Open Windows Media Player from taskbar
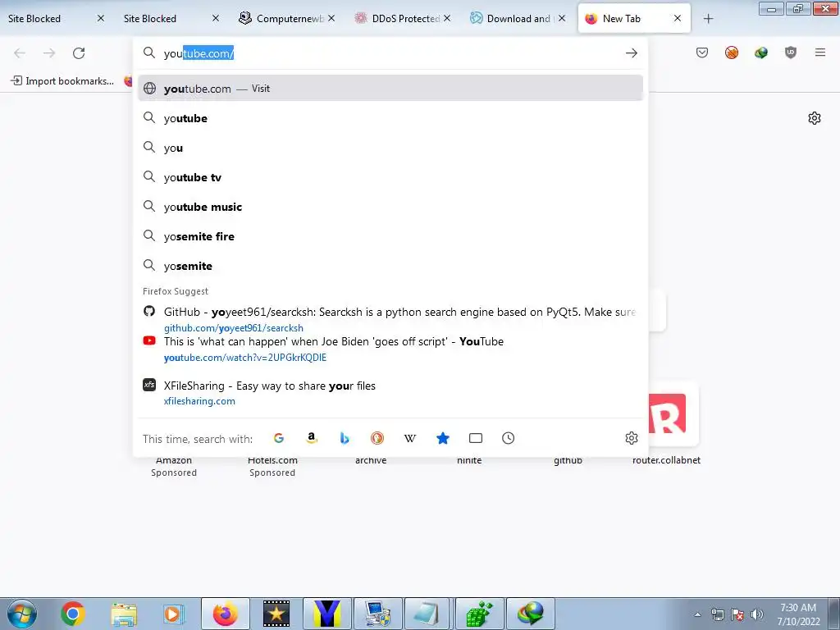This screenshot has height=630, width=840. coord(173,614)
